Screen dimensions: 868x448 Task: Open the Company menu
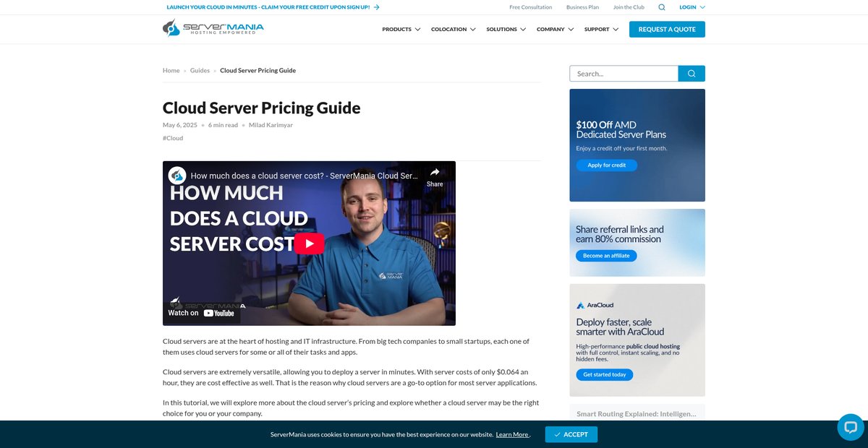(556, 30)
